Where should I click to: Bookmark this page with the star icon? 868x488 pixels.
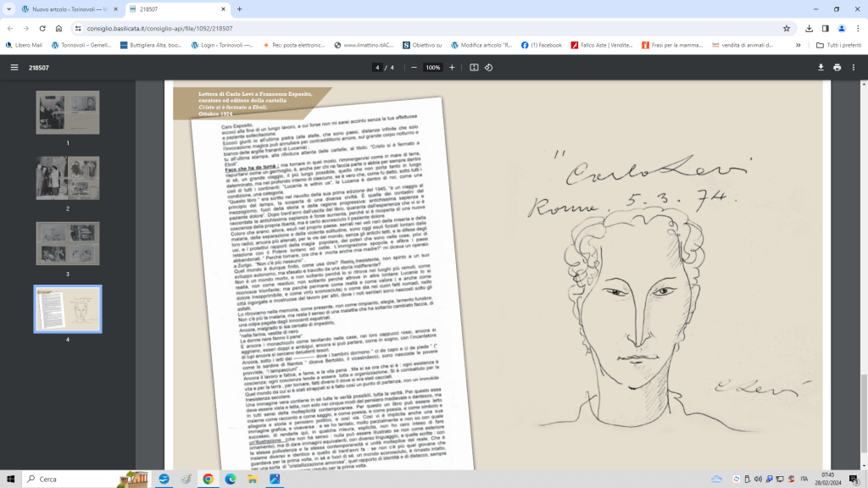tap(787, 28)
